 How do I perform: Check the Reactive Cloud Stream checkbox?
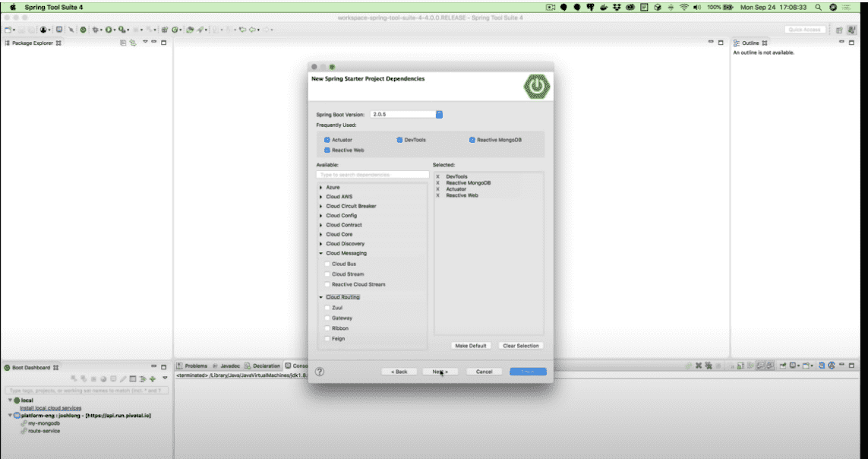pyautogui.click(x=327, y=284)
